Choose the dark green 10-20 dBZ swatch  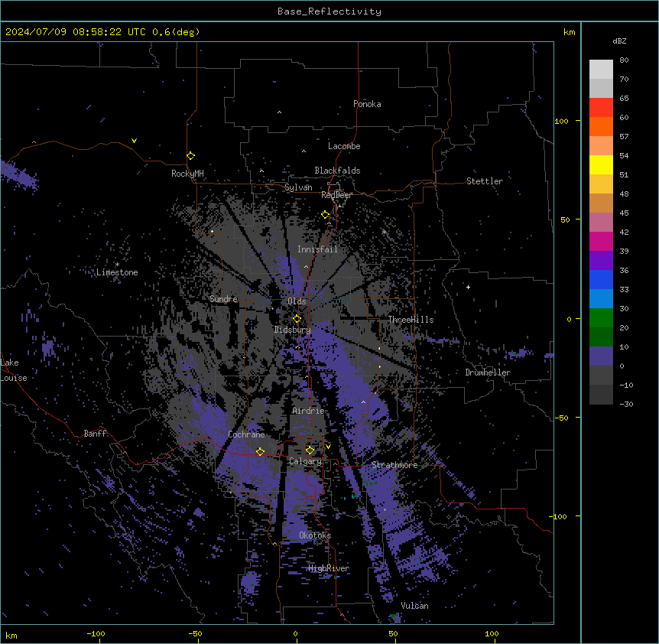[601, 337]
